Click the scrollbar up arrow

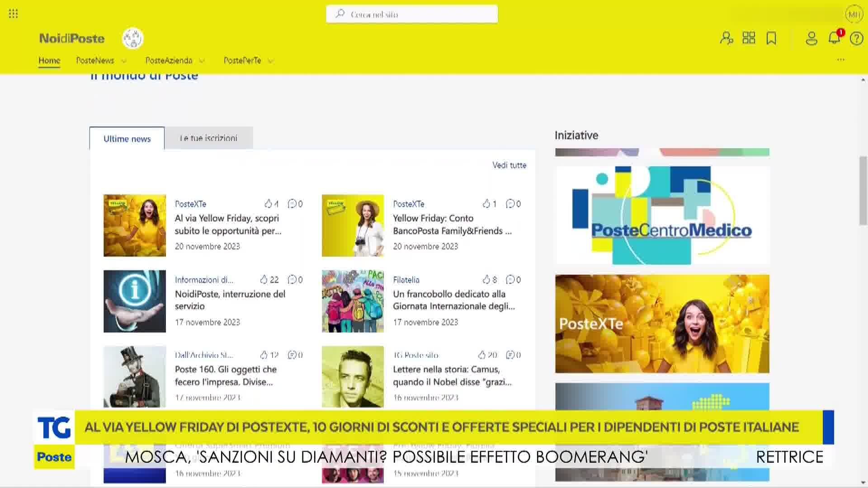tap(863, 80)
